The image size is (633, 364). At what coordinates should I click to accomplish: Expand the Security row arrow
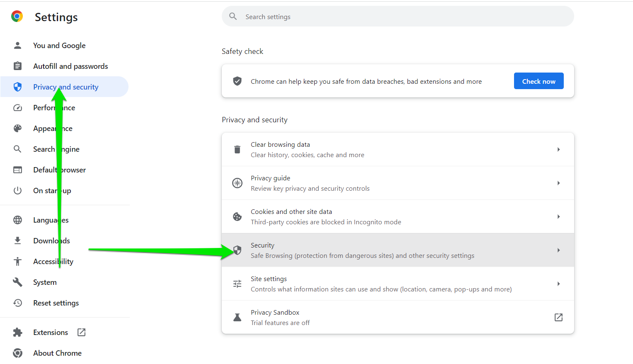[558, 250]
